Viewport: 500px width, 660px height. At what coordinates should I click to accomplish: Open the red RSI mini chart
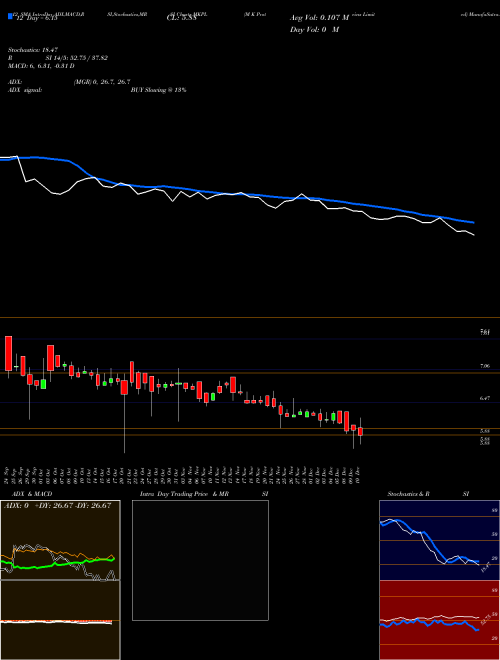click(439, 620)
